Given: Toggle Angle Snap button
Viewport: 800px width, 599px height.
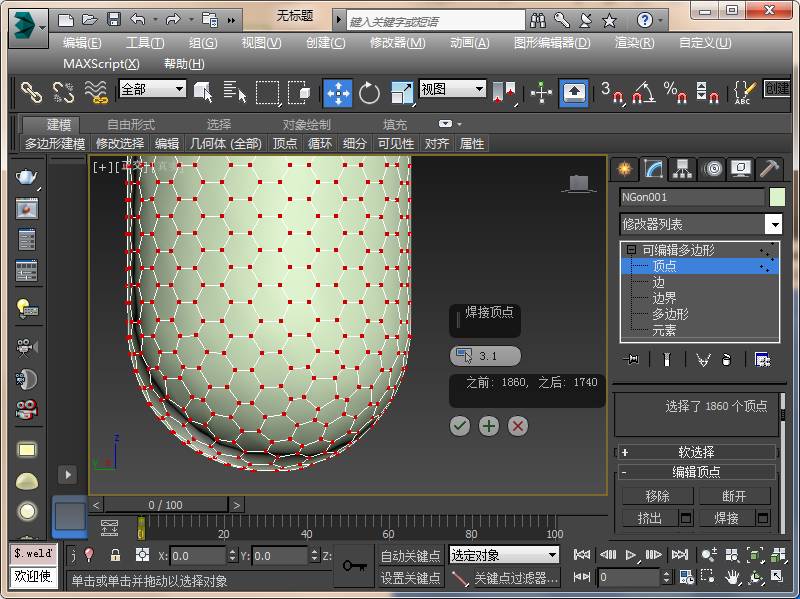Looking at the screenshot, I should (x=644, y=92).
